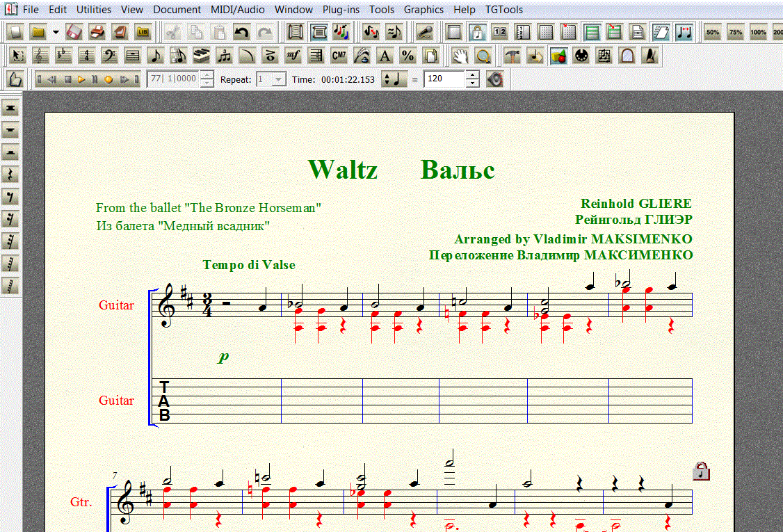Screen dimensions: 783x532
Task: Open the Plug-ins menu
Action: (341, 10)
